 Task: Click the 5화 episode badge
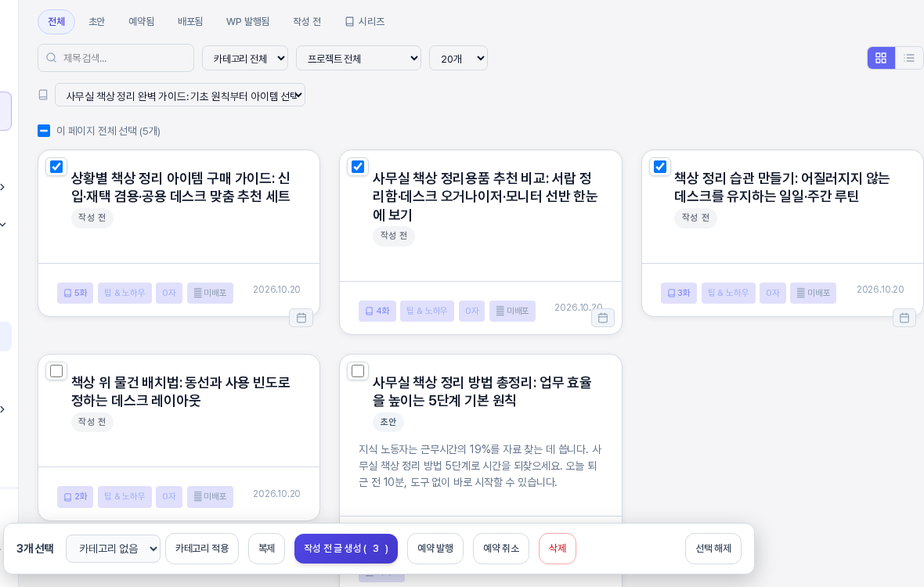point(75,293)
